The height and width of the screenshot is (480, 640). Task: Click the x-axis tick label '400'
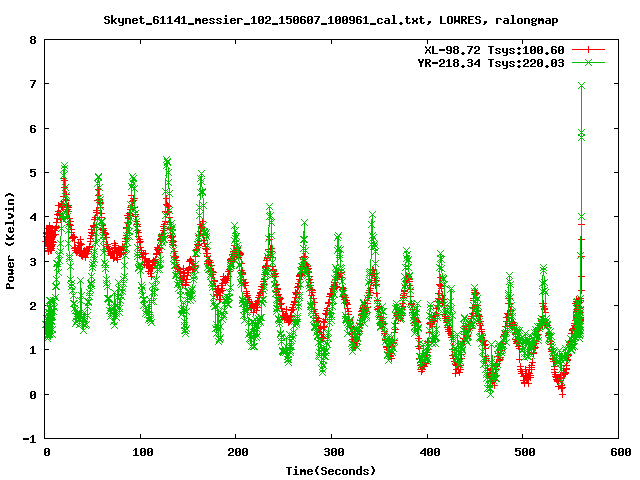pos(429,452)
